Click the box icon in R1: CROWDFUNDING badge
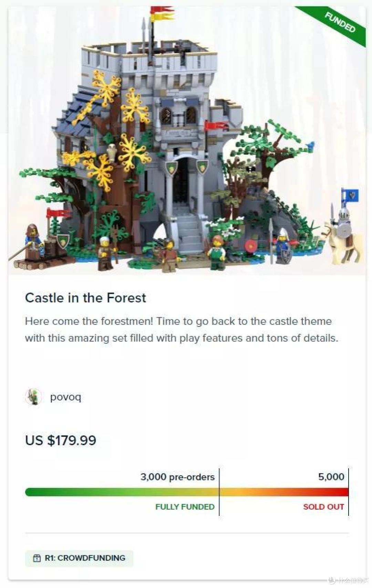372x588 pixels. (37, 558)
